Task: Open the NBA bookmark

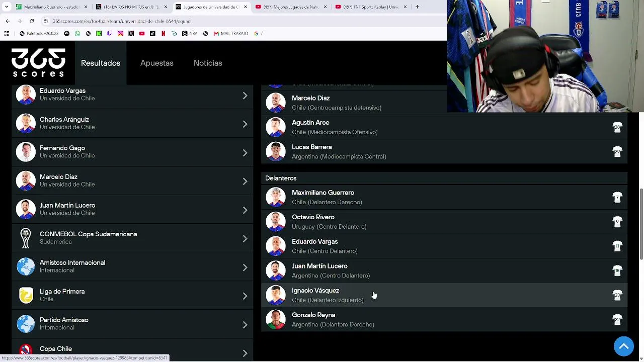Action: [190, 33]
